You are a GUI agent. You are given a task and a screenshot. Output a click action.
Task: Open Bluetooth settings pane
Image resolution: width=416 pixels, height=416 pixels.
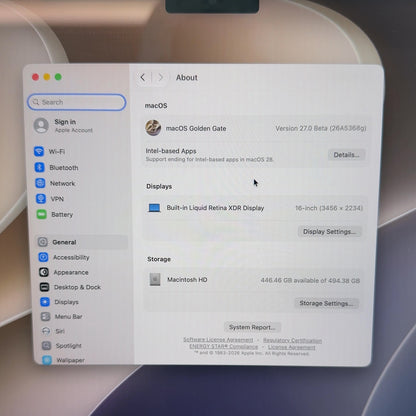point(80,167)
